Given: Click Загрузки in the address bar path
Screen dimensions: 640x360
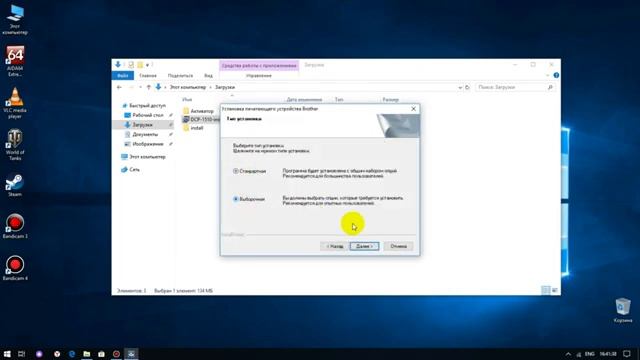Looking at the screenshot, I should (225, 87).
